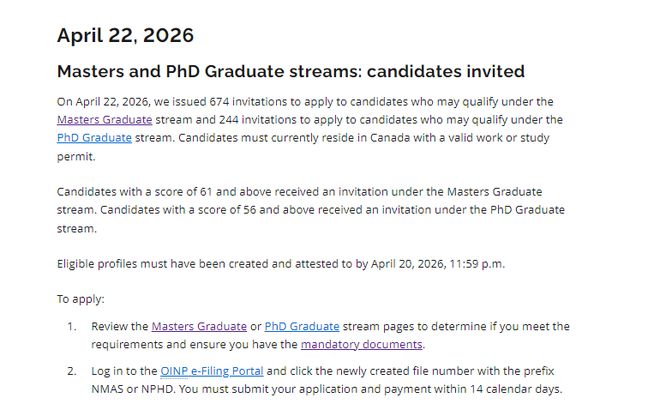Open Masters Graduate link in first paragraph
This screenshot has height=416, width=660.
point(104,120)
